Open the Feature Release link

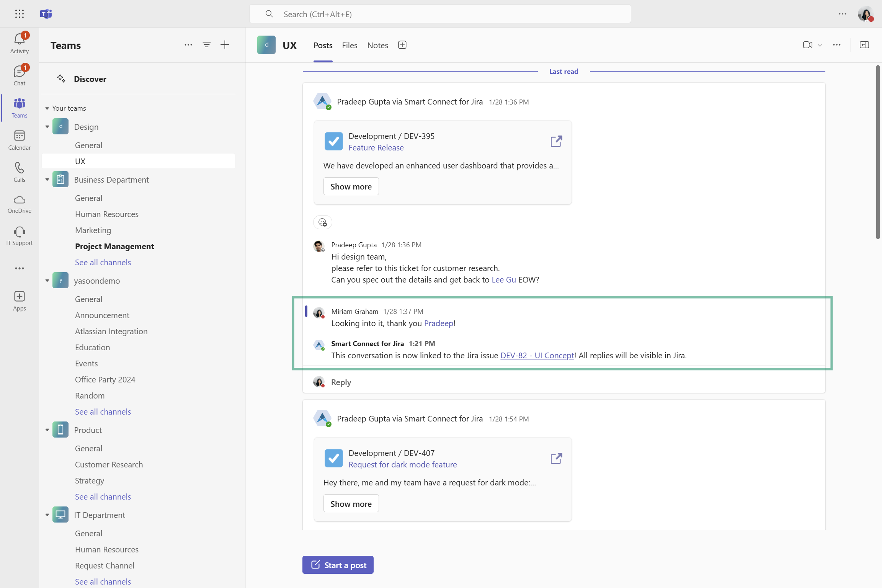click(376, 148)
